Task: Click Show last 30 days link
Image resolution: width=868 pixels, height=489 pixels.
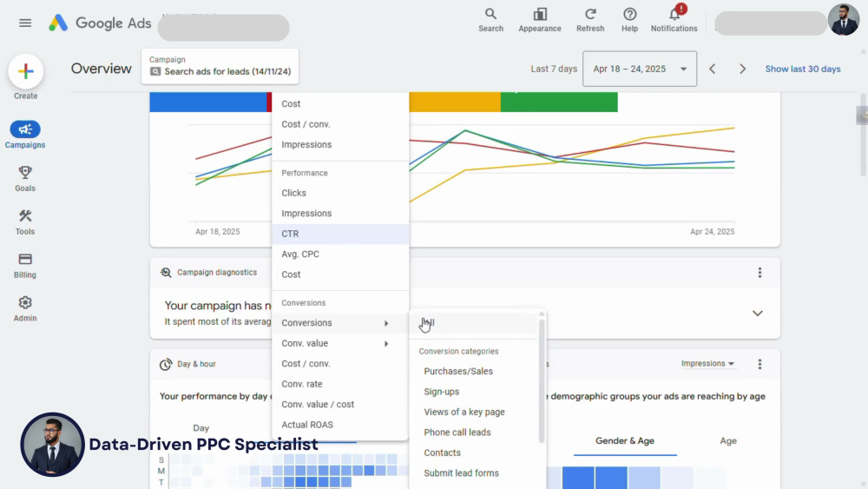Action: (x=803, y=69)
